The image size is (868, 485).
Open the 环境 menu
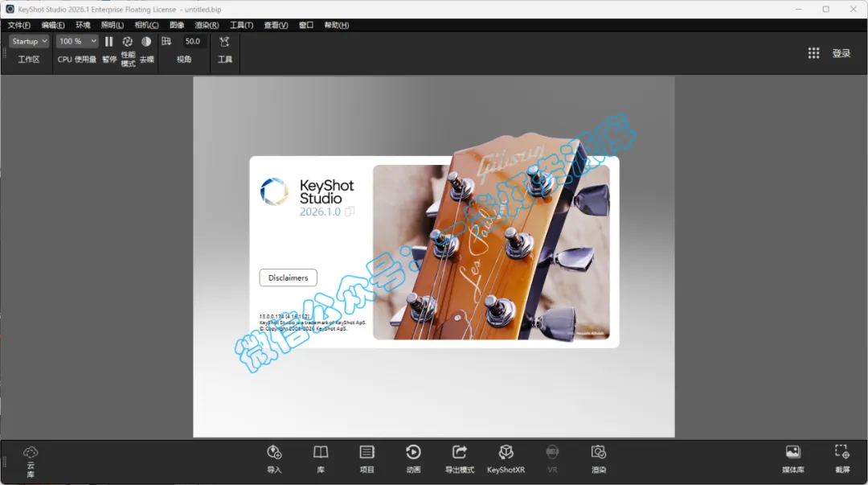(x=83, y=25)
